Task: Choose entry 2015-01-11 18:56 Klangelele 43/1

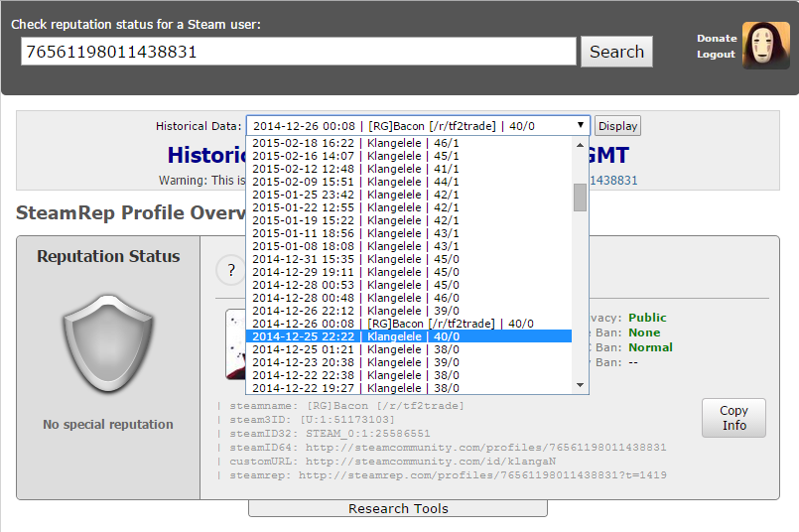Action: coord(409,233)
